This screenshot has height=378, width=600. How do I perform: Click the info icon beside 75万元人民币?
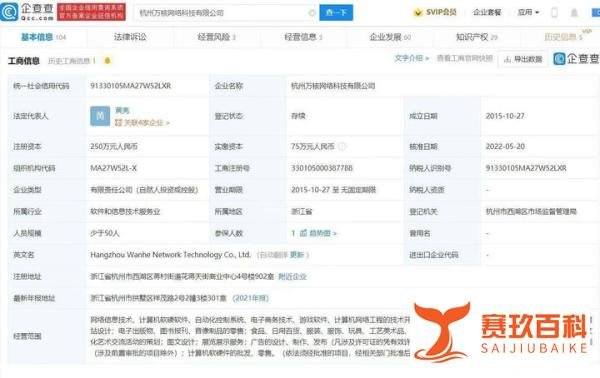click(x=342, y=147)
